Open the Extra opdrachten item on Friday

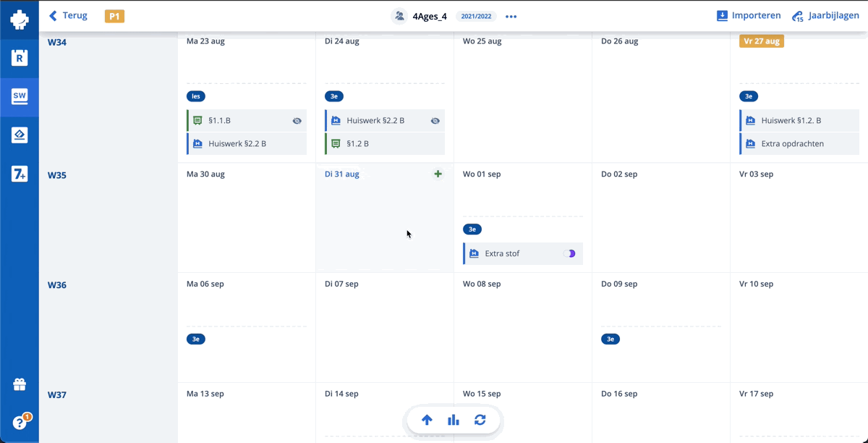792,144
